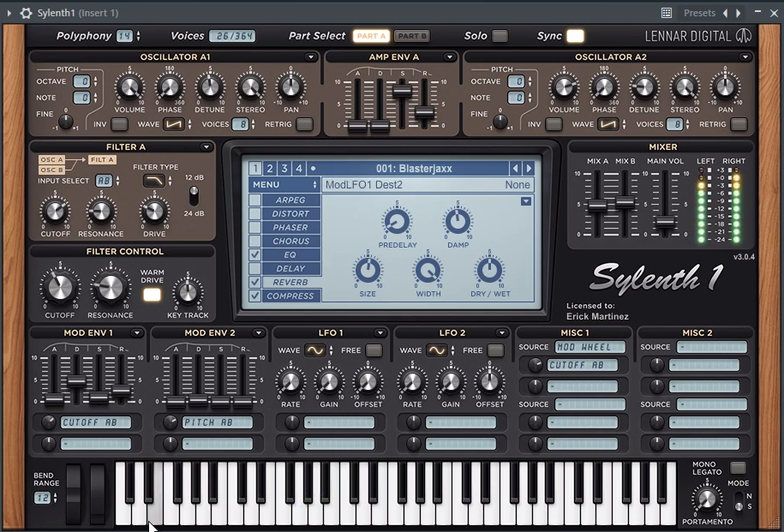Click the Oscillator A1 Detune knob

click(x=210, y=87)
